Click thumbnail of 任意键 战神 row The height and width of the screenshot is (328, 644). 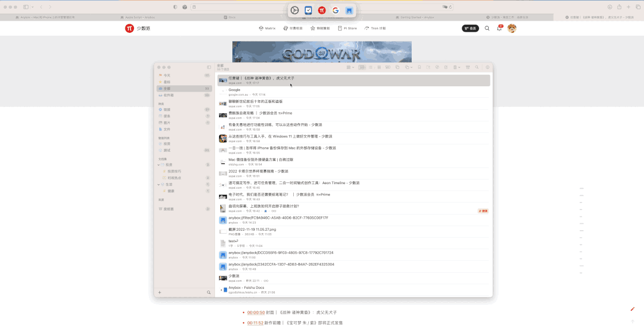(x=223, y=81)
